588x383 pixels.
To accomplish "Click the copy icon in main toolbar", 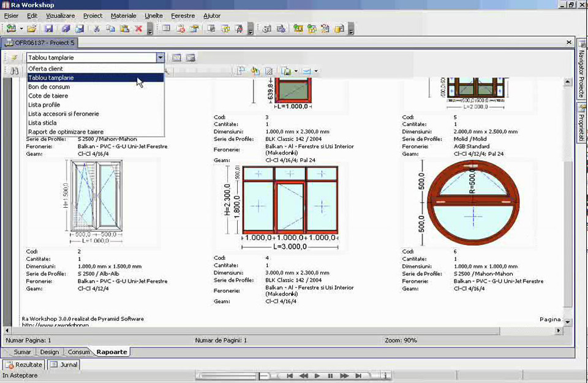I will [x=110, y=29].
